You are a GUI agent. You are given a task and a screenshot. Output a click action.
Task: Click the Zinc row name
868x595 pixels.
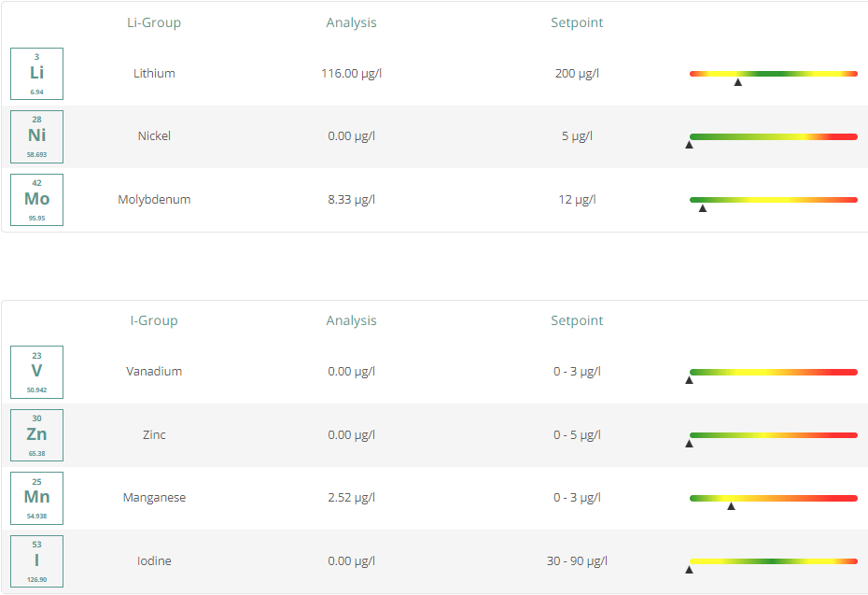click(x=154, y=435)
